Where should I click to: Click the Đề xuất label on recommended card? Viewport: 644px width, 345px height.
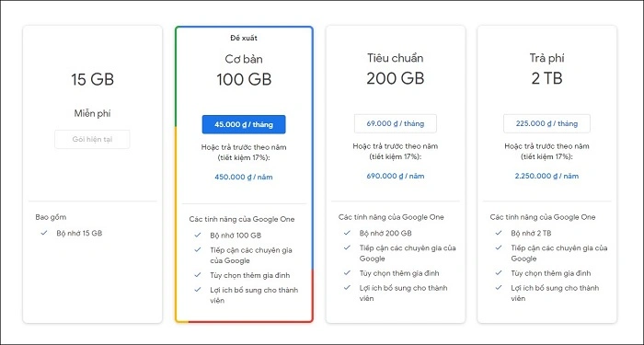tap(244, 39)
